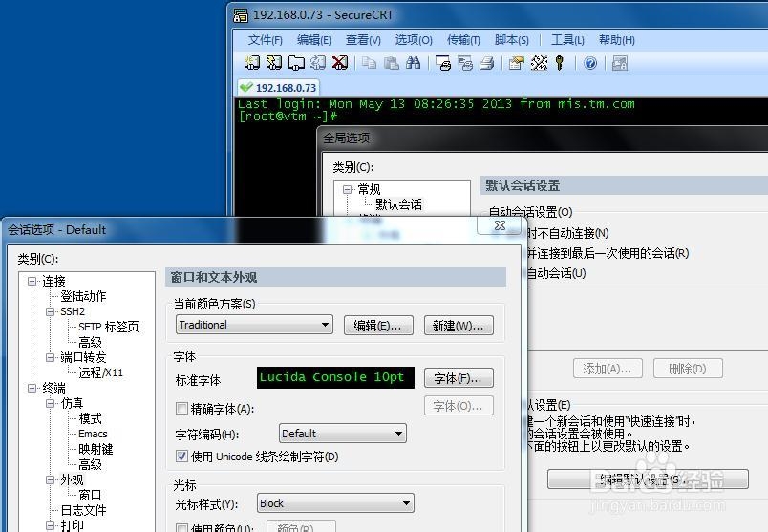This screenshot has width=768, height=532.
Task: Select 默认会话 in 全局选项 tree
Action: (x=398, y=204)
